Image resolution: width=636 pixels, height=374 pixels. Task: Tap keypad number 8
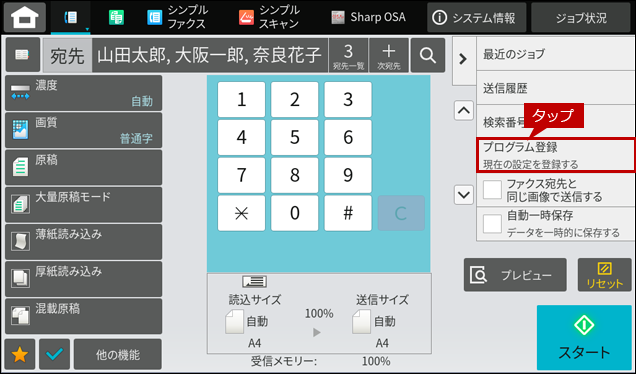[x=294, y=175]
